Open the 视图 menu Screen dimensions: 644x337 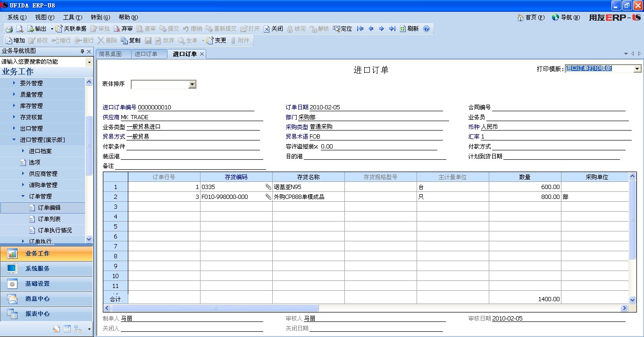click(x=45, y=17)
